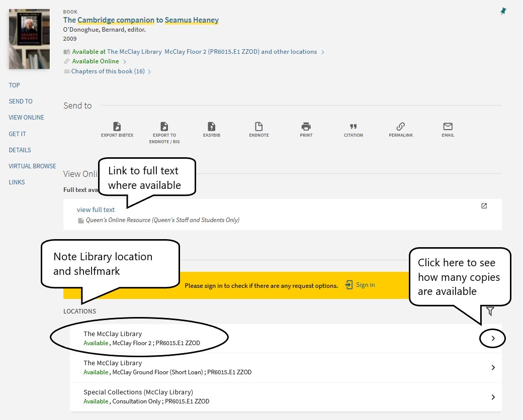The width and height of the screenshot is (523, 420).
Task: Click the book cover thumbnail
Action: pyautogui.click(x=29, y=39)
